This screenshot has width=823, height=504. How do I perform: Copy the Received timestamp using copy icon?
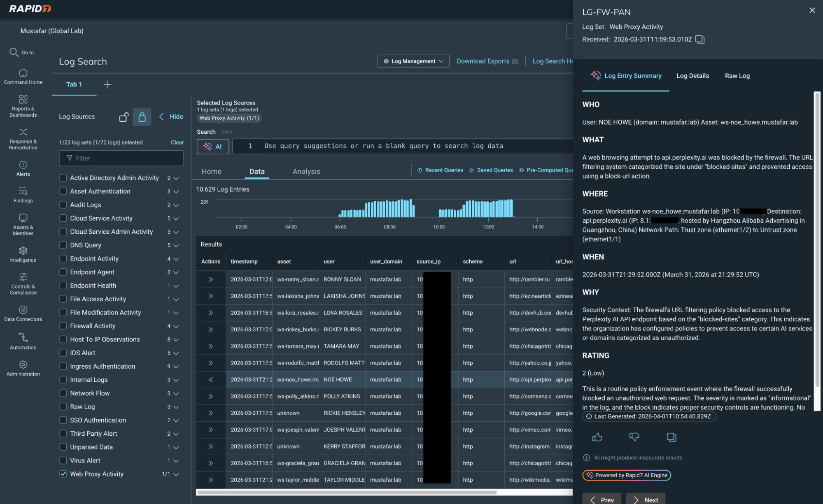tap(699, 39)
